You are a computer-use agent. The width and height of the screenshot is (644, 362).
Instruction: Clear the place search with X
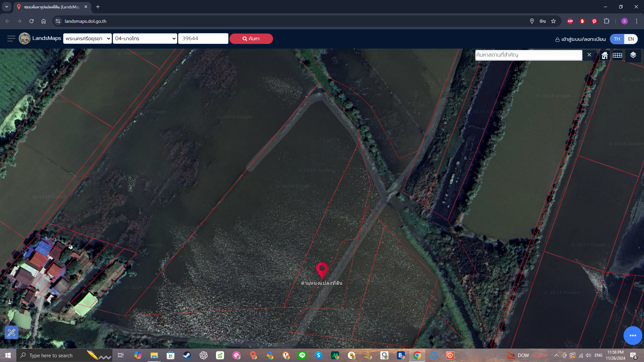point(589,55)
